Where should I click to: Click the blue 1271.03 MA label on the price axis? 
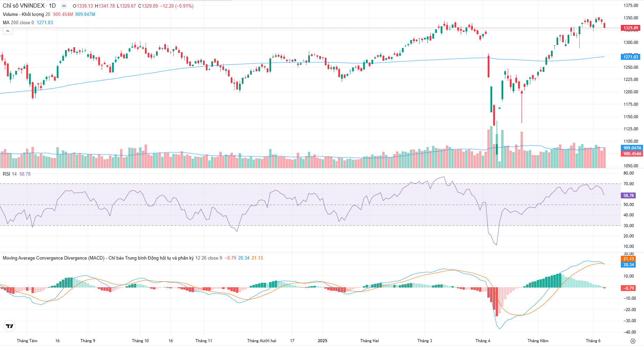pyautogui.click(x=631, y=57)
